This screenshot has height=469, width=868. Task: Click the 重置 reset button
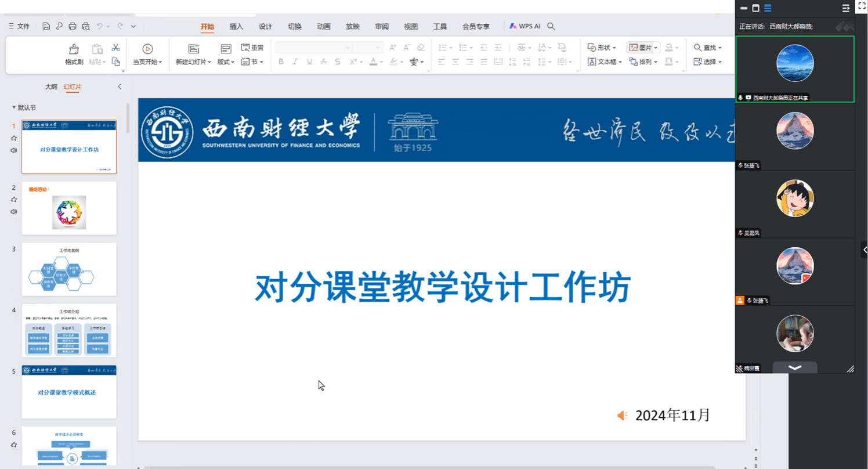(252, 48)
